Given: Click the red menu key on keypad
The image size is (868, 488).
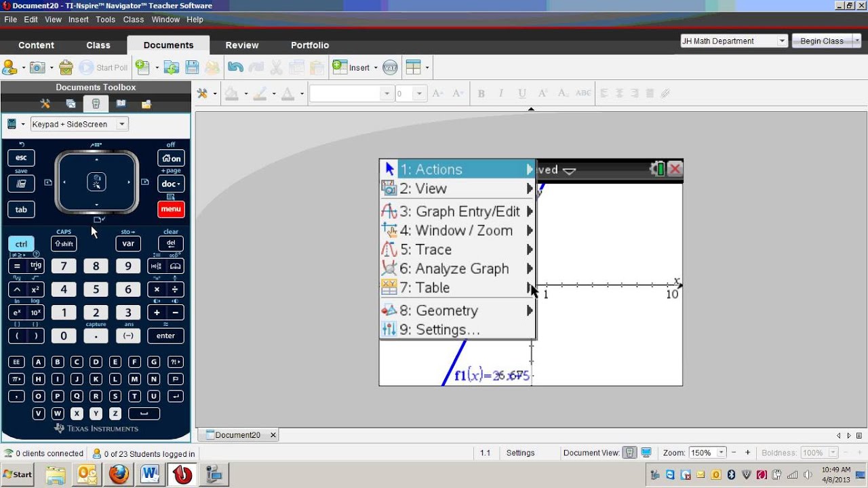Looking at the screenshot, I should tap(171, 209).
